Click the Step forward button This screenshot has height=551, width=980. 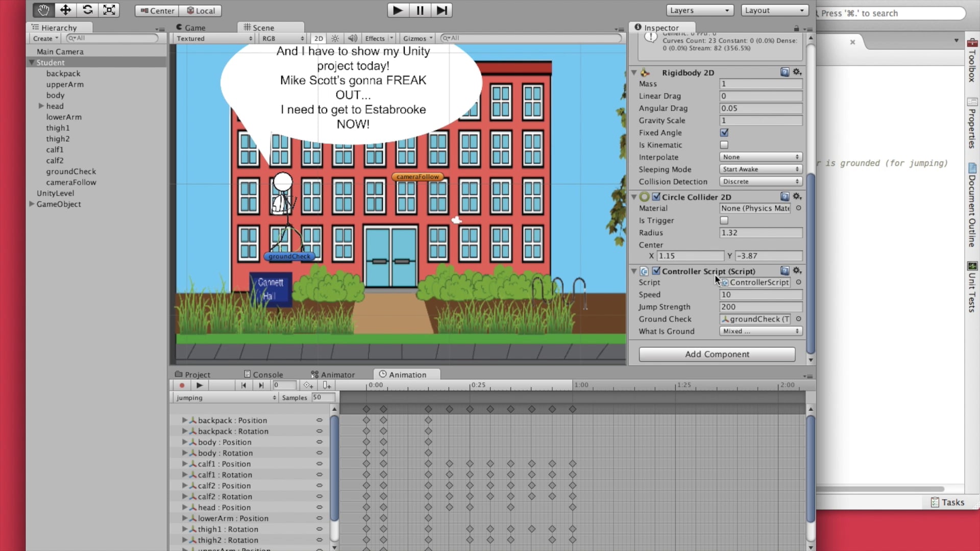(442, 10)
